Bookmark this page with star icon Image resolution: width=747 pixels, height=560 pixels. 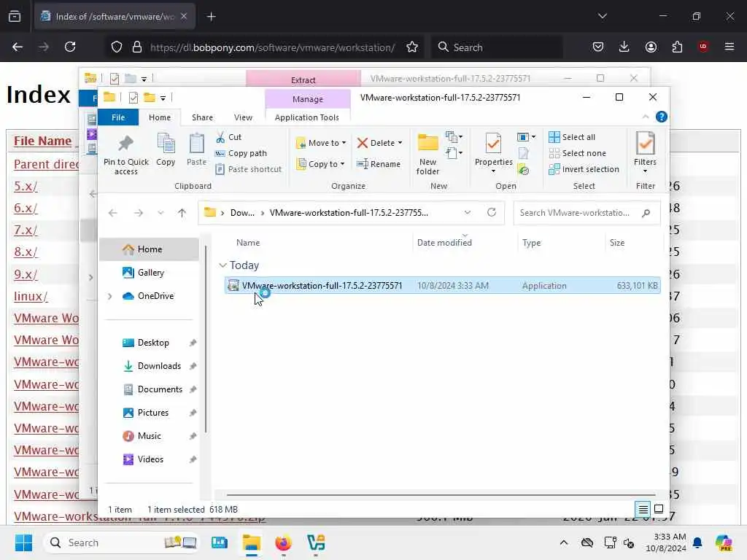click(412, 47)
